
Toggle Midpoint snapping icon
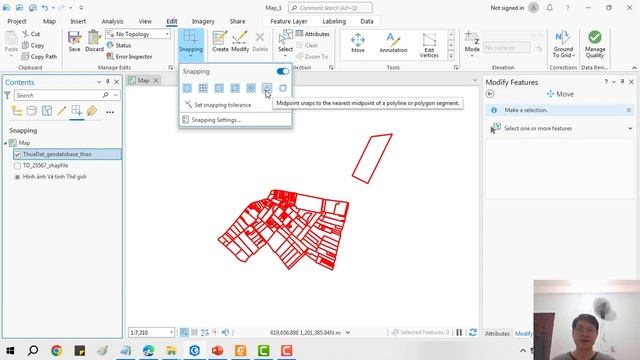(267, 88)
